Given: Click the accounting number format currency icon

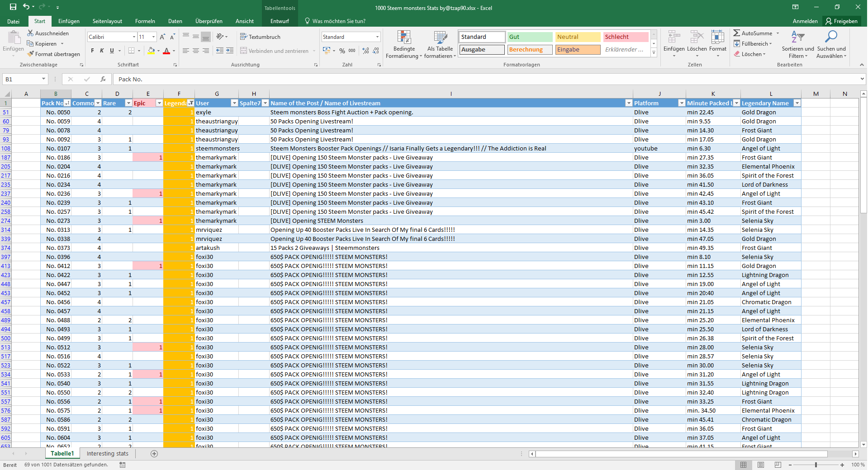Looking at the screenshot, I should point(327,51).
